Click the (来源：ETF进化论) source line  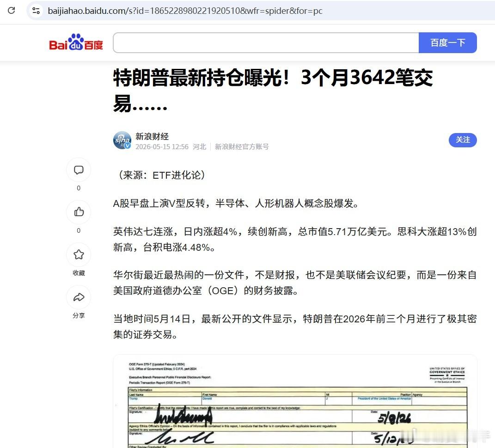[x=162, y=175]
